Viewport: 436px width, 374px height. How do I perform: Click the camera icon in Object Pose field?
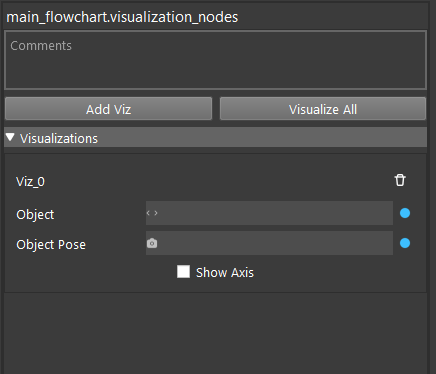[152, 243]
